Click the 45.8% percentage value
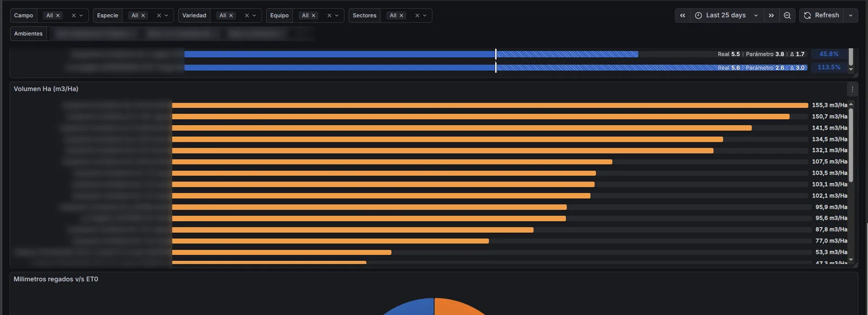 829,54
